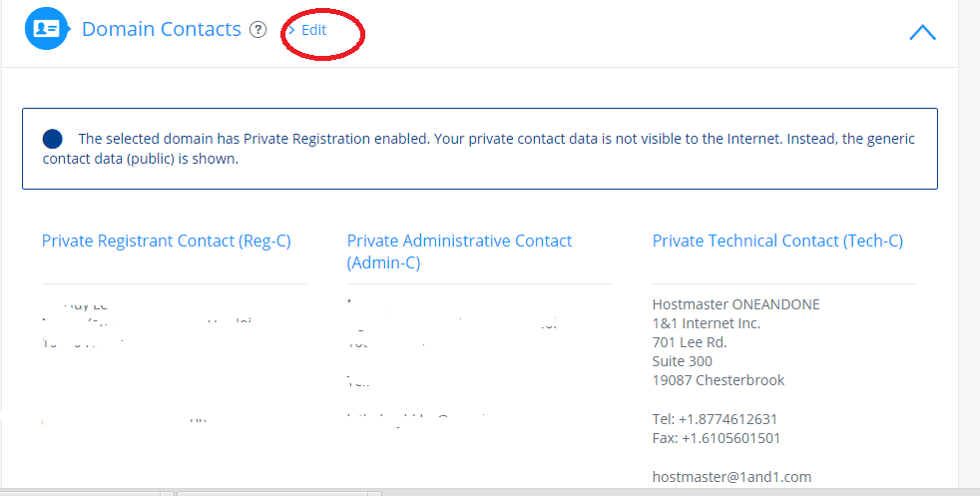Click the Tel: +1.8774612631 phone number
The image size is (980, 496).
pos(715,419)
